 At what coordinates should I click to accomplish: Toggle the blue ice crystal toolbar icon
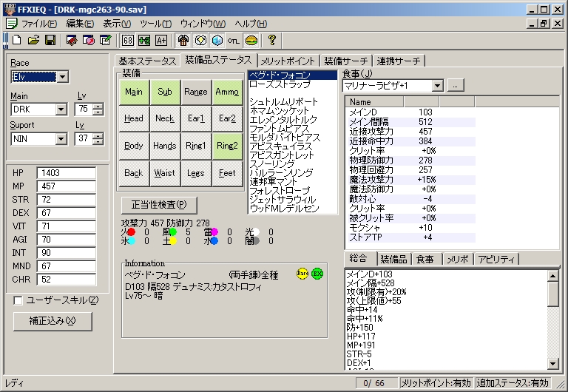(x=217, y=40)
